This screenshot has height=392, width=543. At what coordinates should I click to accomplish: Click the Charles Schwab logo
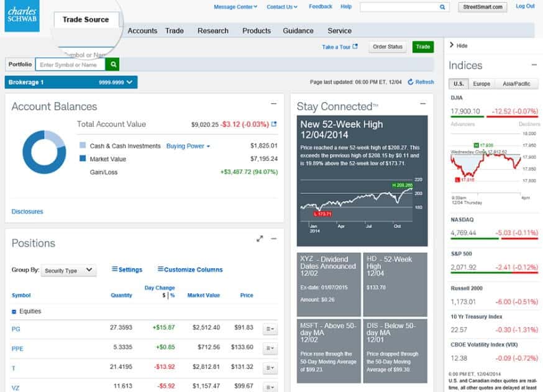(x=22, y=16)
